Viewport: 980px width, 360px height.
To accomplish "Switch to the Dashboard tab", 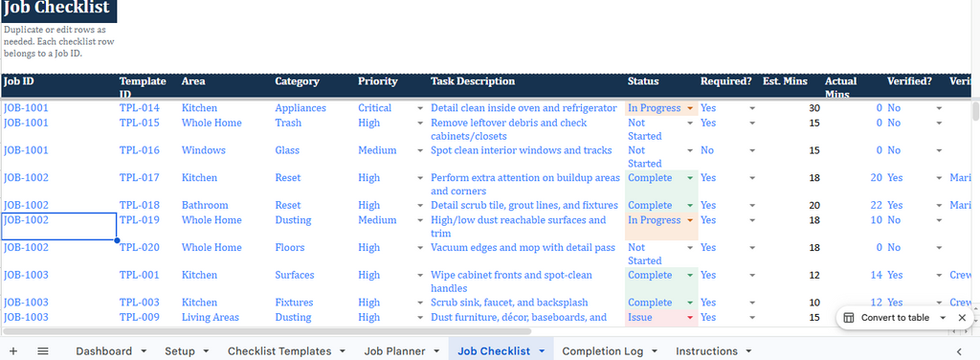I will click(x=103, y=351).
